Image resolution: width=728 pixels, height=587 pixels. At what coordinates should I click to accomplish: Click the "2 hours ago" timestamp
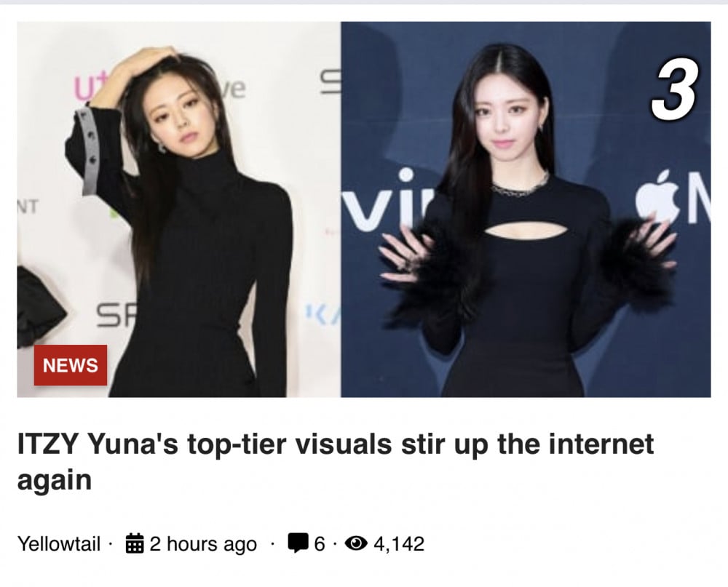(203, 544)
